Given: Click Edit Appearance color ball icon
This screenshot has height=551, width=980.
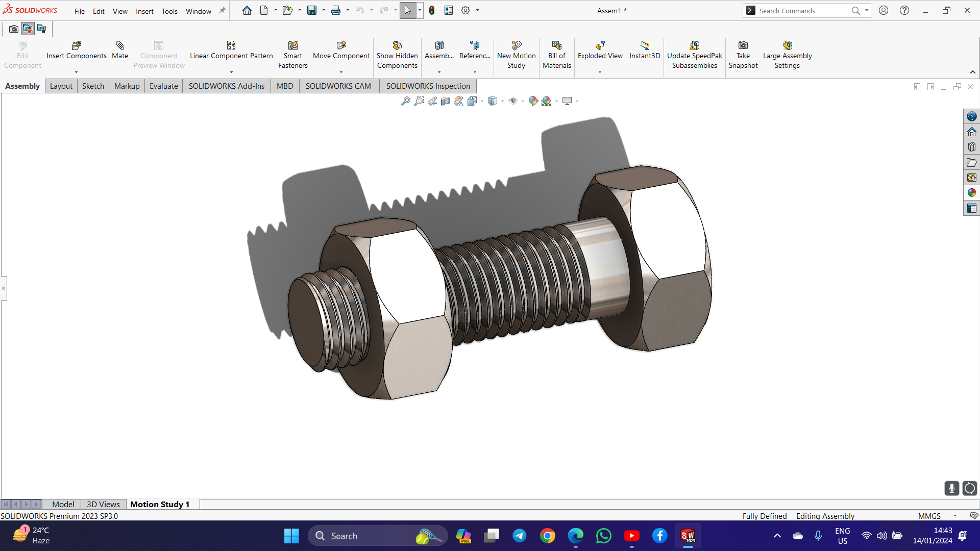Looking at the screenshot, I should (x=533, y=101).
